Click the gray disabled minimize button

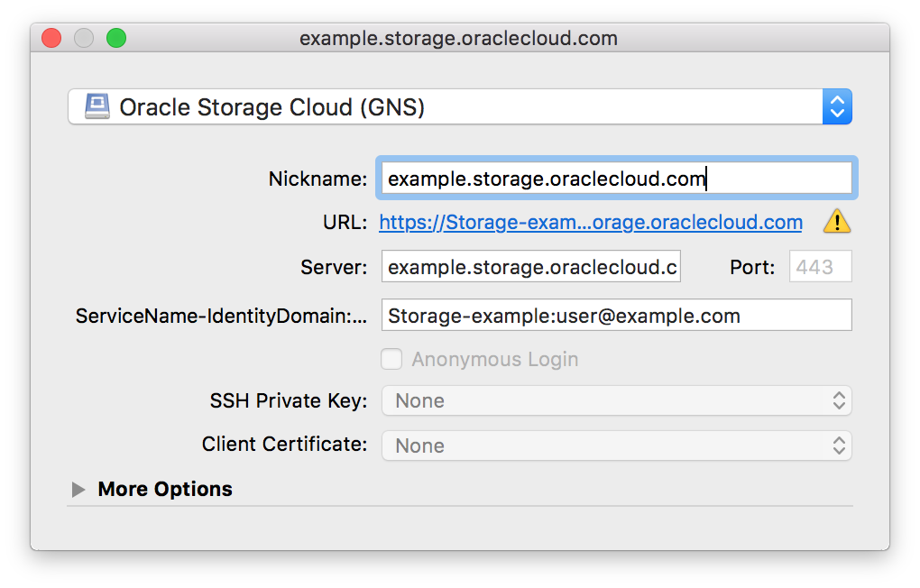click(x=84, y=38)
